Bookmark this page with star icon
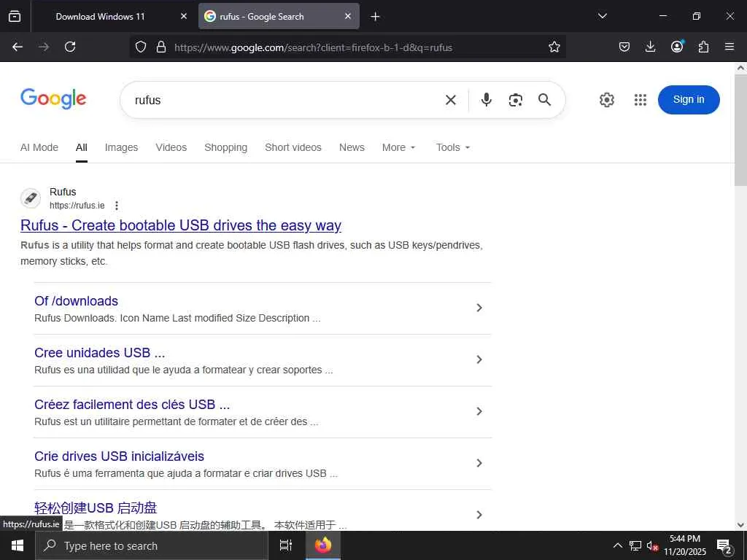 [x=554, y=47]
